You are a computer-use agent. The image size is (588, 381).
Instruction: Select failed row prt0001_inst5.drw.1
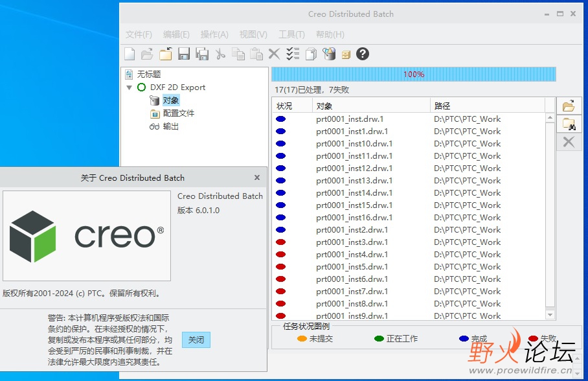point(409,267)
